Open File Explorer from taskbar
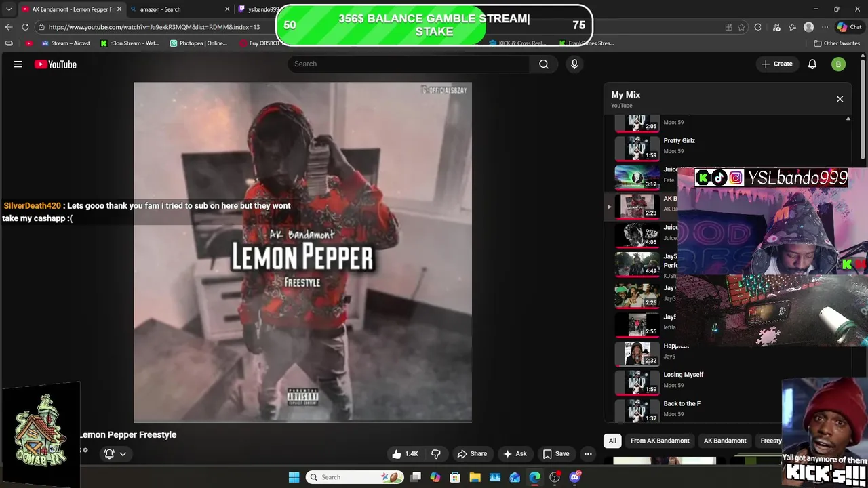The height and width of the screenshot is (488, 868). tap(475, 477)
